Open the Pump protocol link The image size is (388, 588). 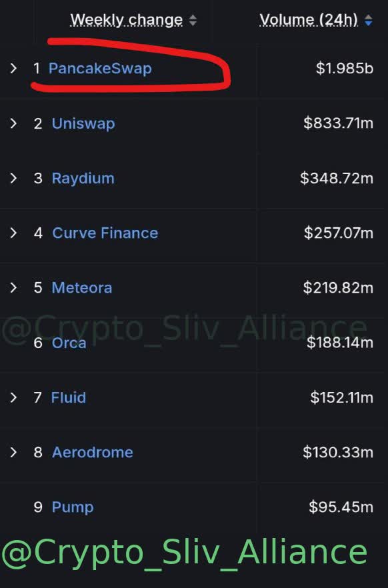tap(73, 507)
